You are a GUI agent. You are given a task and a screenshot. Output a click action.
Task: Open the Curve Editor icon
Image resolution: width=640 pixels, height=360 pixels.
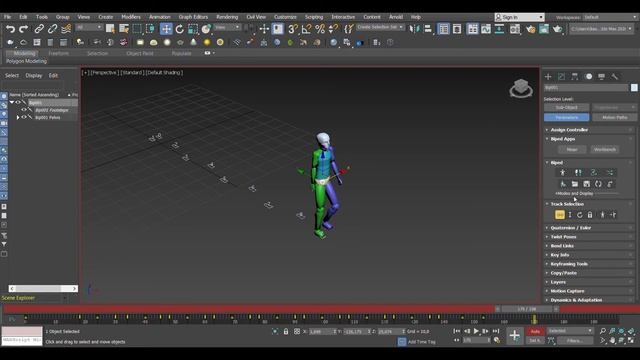[x=486, y=29]
